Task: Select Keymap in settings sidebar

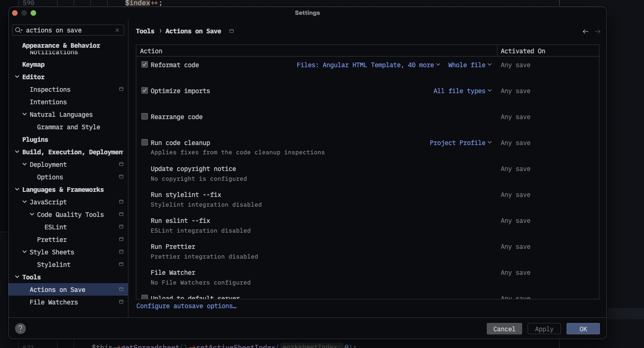Action: (33, 64)
